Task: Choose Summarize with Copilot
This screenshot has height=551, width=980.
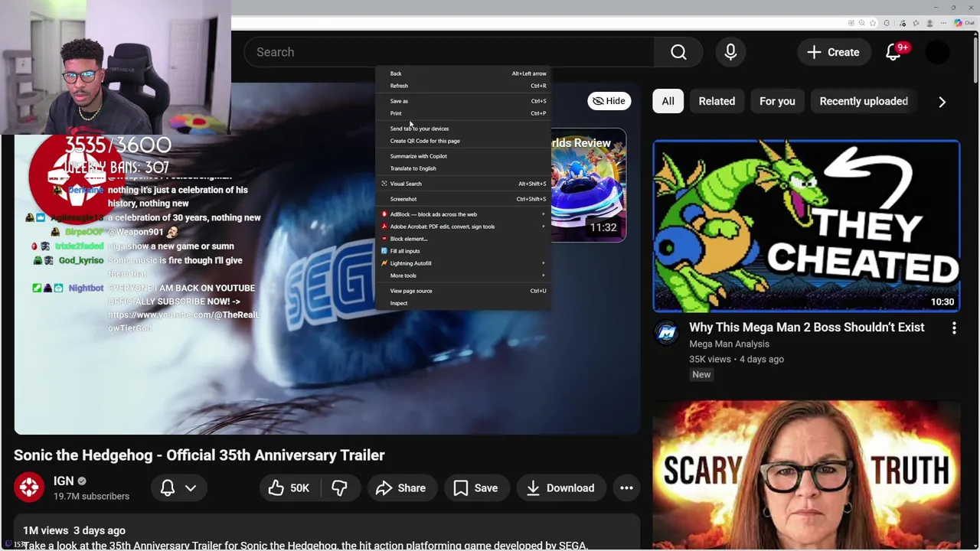Action: (463, 156)
